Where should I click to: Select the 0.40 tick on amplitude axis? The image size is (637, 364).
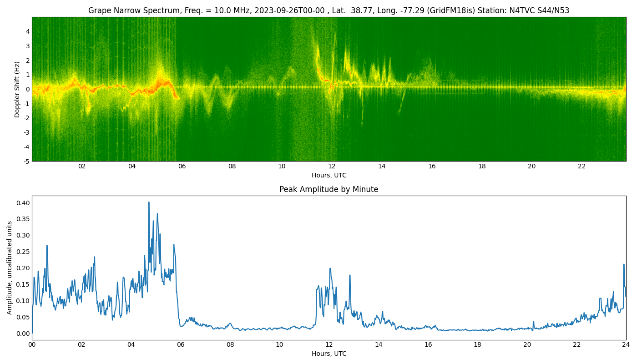coord(23,203)
